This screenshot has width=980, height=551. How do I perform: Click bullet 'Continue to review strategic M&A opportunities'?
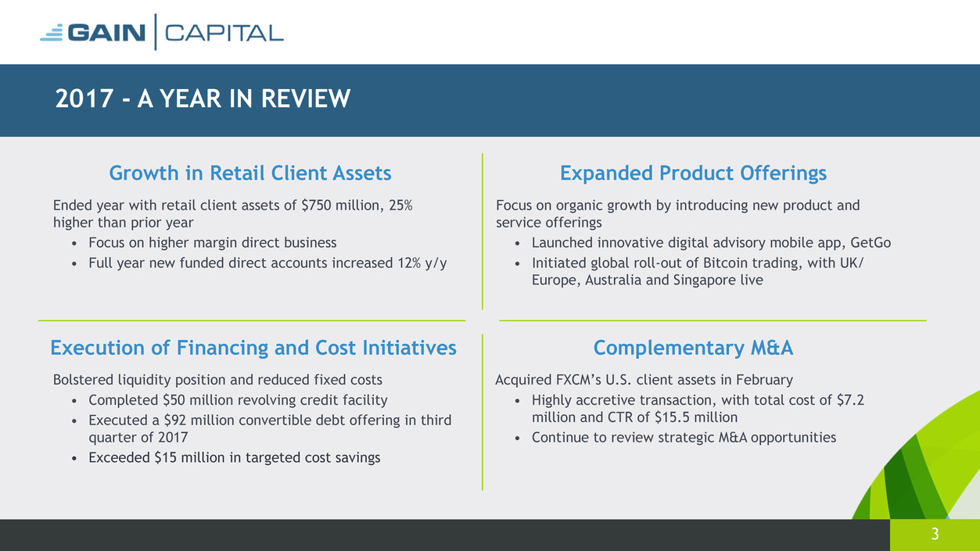684,438
